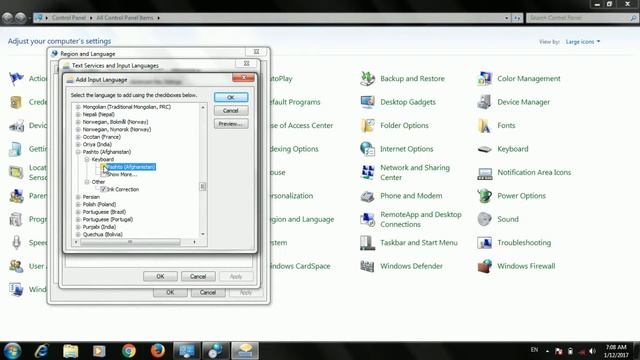The width and height of the screenshot is (640, 360).
Task: Collapse the Other subnode
Action: click(x=87, y=182)
